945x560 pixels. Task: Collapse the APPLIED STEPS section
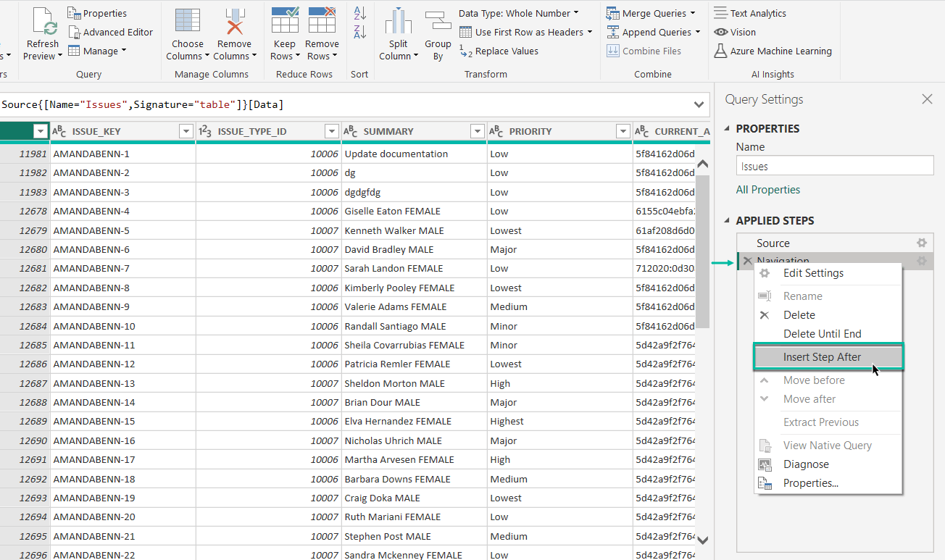tap(728, 220)
